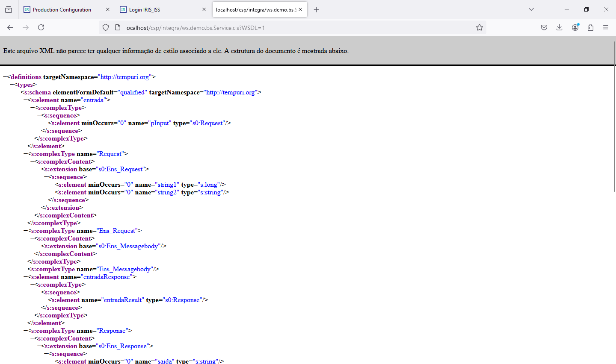Switch to the Production Configuration tab
The image size is (616, 364).
[62, 9]
